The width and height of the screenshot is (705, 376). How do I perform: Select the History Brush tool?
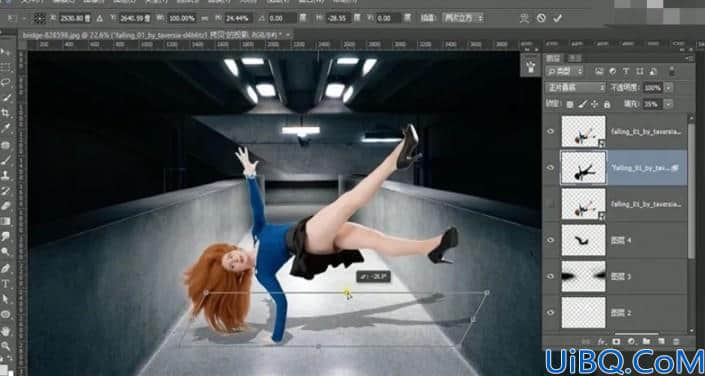pos(6,190)
